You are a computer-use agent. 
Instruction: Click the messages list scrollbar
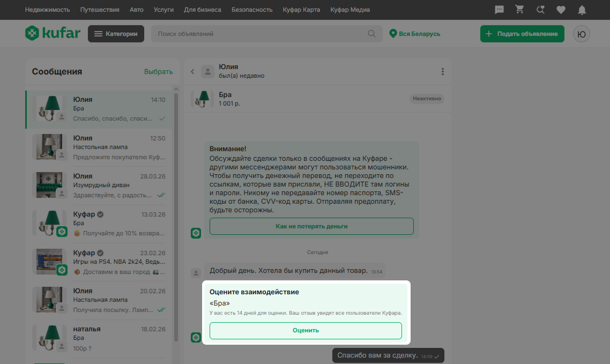click(176, 214)
